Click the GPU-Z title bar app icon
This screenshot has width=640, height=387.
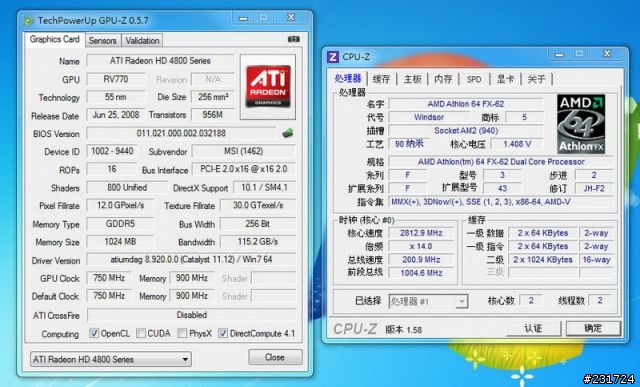(29, 20)
